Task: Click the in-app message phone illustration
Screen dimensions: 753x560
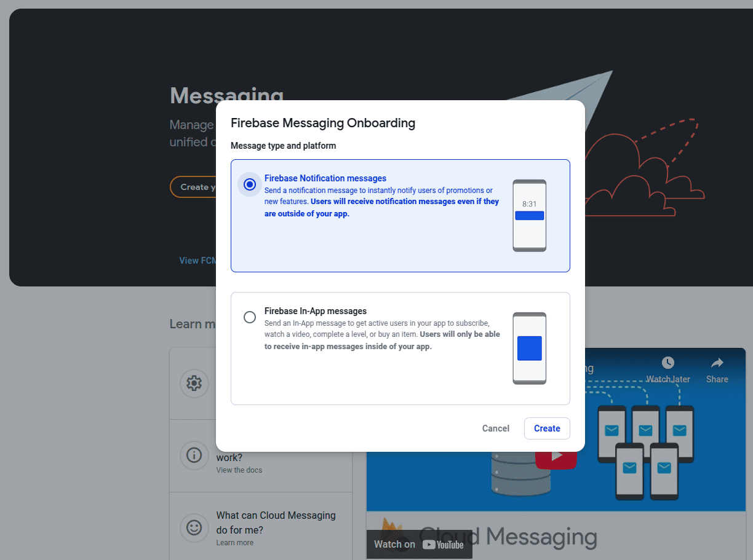Action: pos(530,349)
